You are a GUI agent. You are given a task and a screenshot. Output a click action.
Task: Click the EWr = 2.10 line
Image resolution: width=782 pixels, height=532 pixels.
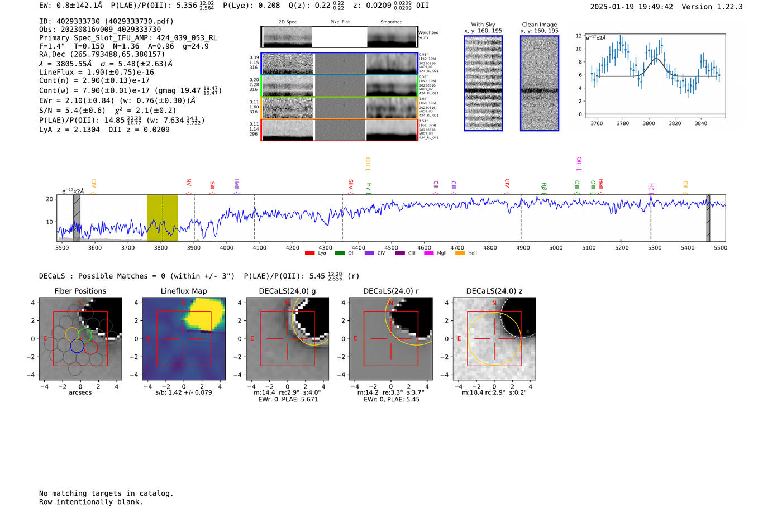pos(117,101)
